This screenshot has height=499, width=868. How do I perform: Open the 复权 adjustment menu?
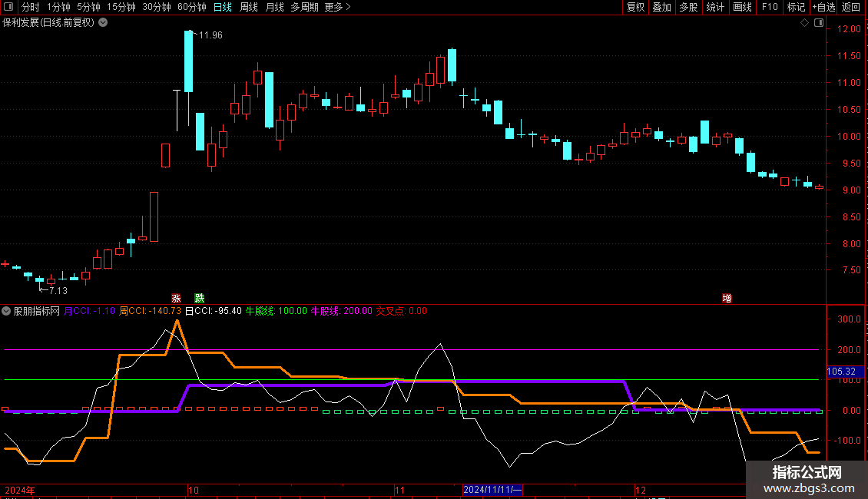pyautogui.click(x=635, y=7)
